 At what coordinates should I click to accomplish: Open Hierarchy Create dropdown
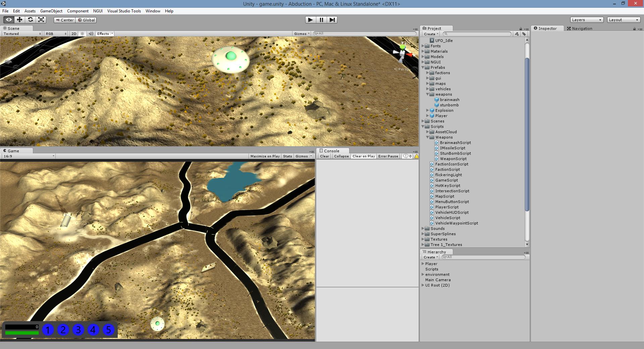[x=431, y=257]
